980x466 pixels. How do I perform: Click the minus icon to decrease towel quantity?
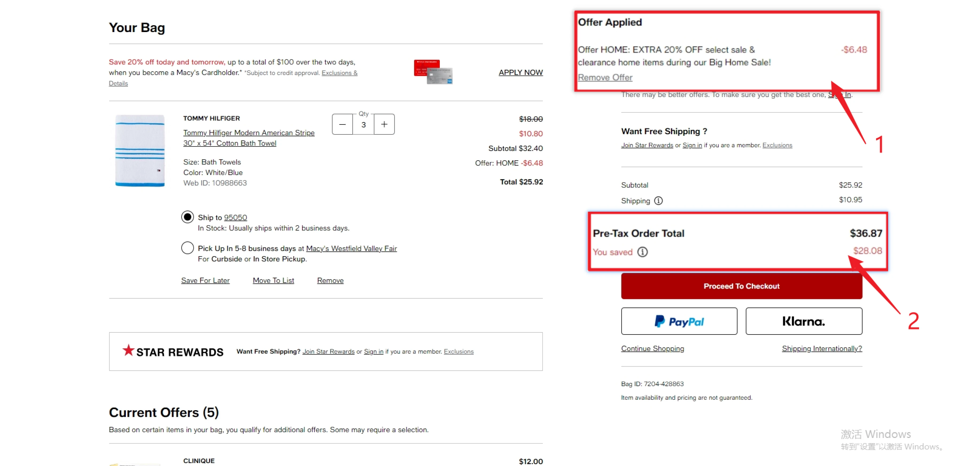[x=342, y=124]
